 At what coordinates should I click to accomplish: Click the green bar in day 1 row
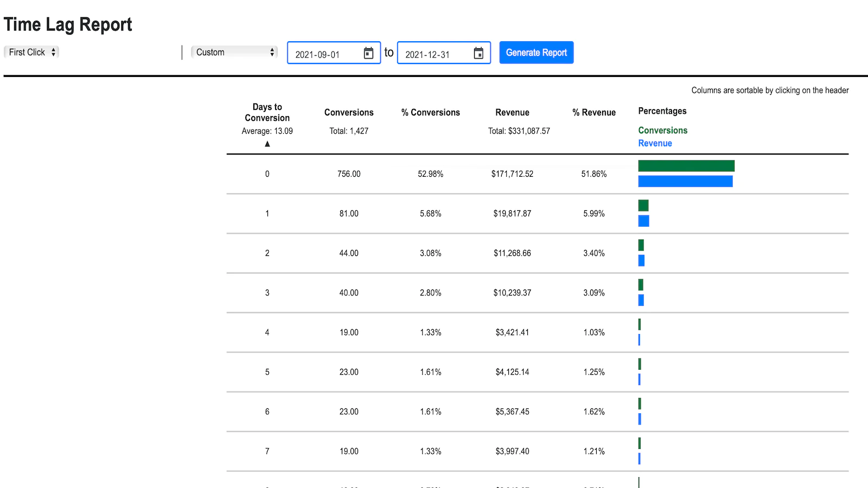[643, 206]
